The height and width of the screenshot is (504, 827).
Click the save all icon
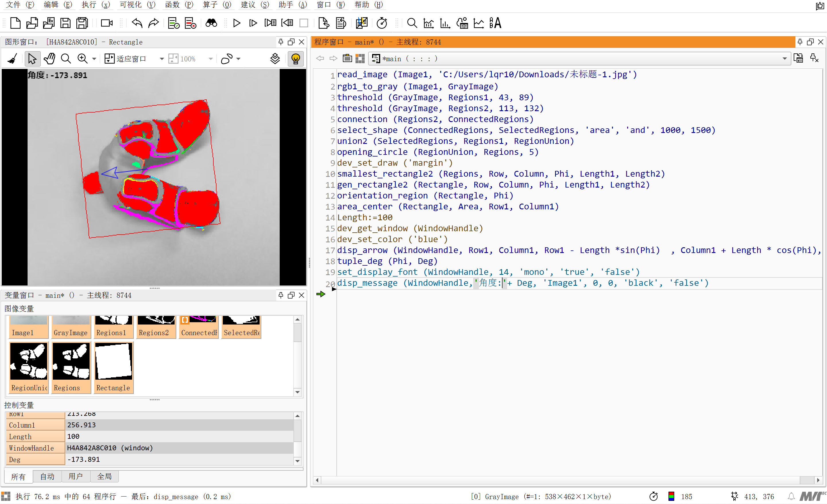82,23
